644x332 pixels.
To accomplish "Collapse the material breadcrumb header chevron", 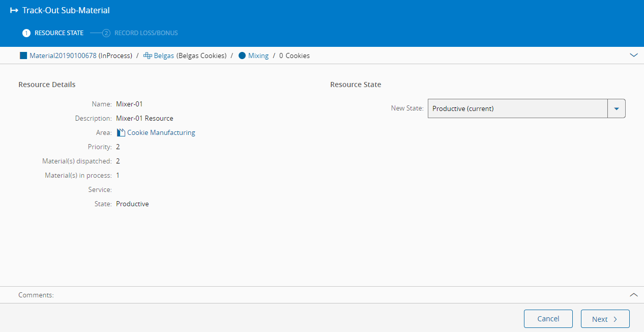I will coord(633,55).
